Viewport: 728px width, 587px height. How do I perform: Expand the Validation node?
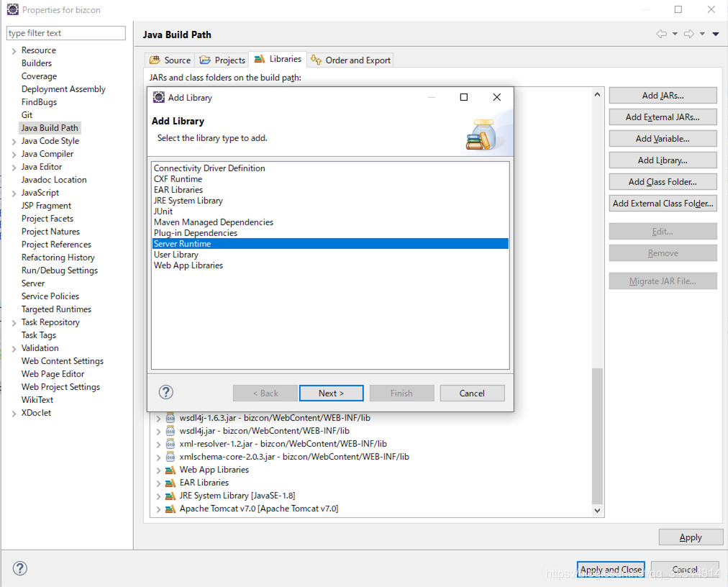[x=14, y=349]
